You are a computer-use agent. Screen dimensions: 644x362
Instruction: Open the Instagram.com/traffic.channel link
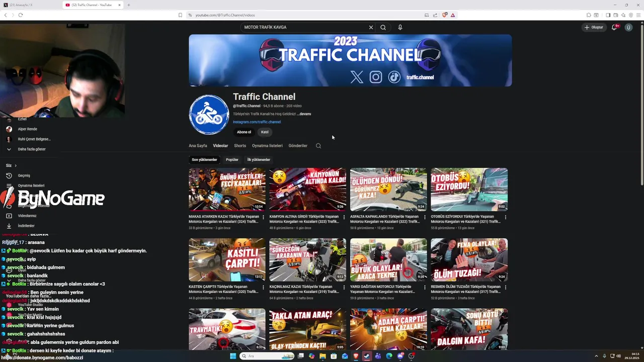pyautogui.click(x=257, y=122)
